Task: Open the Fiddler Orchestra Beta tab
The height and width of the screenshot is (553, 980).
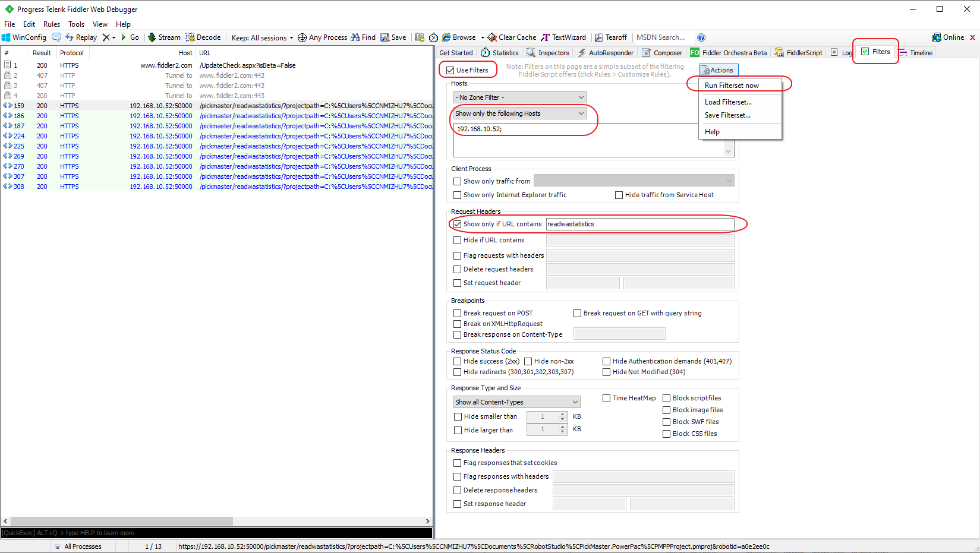Action: coord(729,53)
